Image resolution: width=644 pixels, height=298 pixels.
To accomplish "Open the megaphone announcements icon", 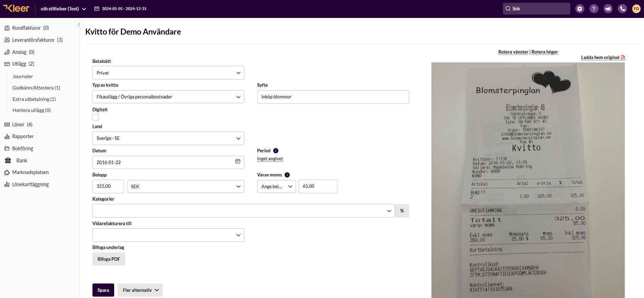I will point(608,9).
